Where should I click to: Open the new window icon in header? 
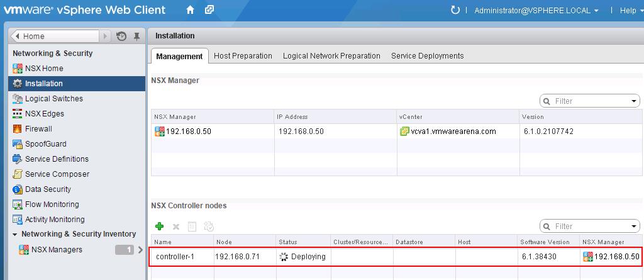(x=209, y=10)
